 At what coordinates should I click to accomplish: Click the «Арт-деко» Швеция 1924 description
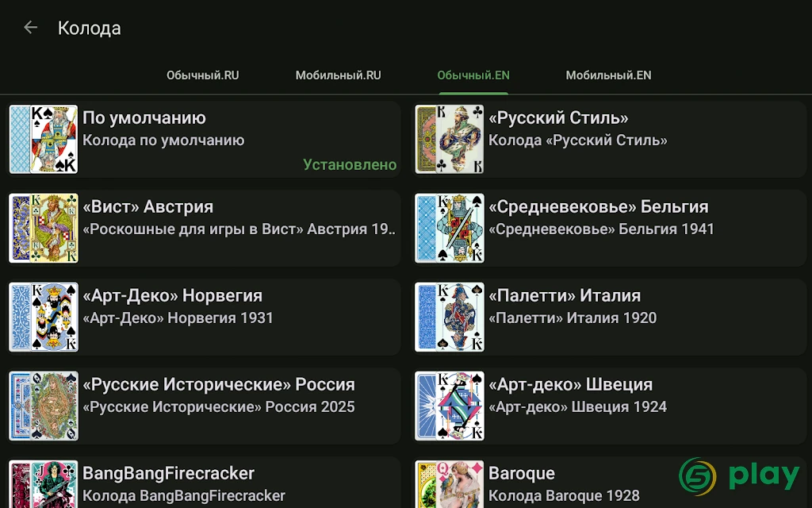coord(577,407)
